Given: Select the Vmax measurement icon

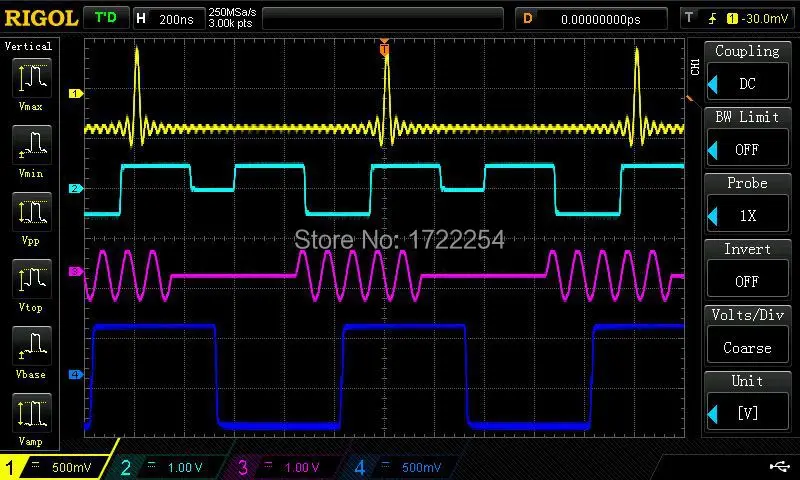Looking at the screenshot, I should point(32,78).
